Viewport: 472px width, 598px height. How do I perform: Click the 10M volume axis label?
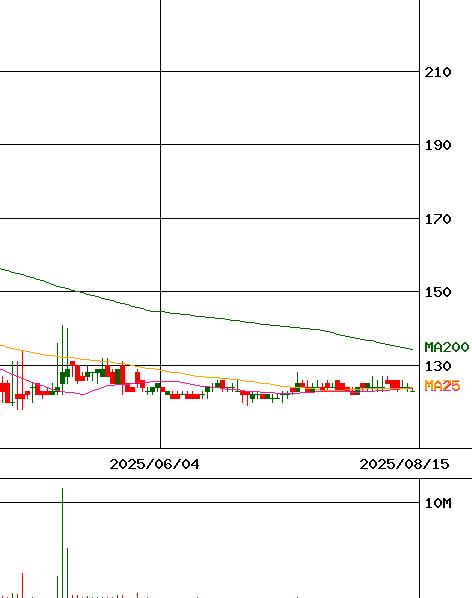click(438, 503)
